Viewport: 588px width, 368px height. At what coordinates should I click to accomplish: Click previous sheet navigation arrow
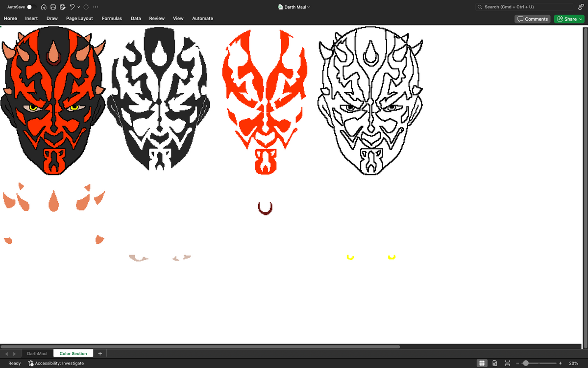7,353
